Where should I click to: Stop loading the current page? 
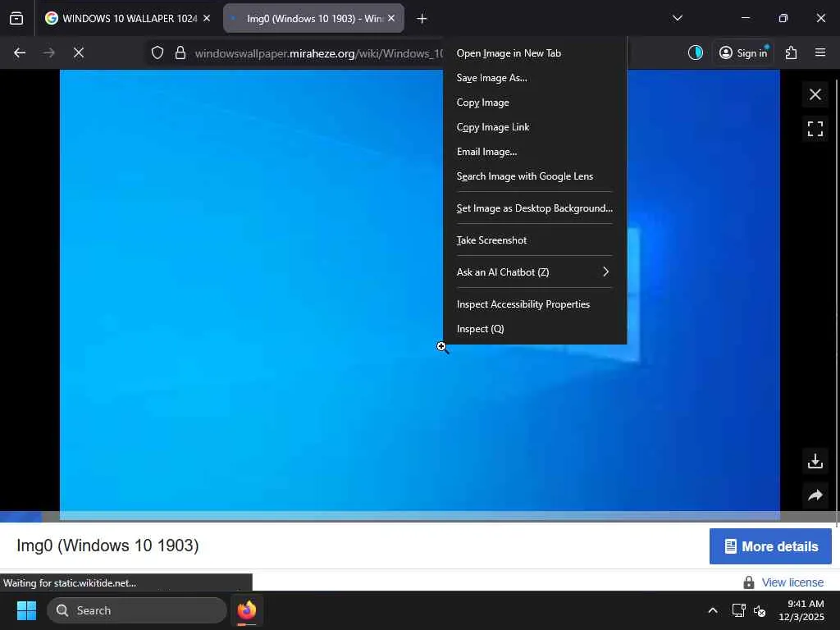point(78,52)
